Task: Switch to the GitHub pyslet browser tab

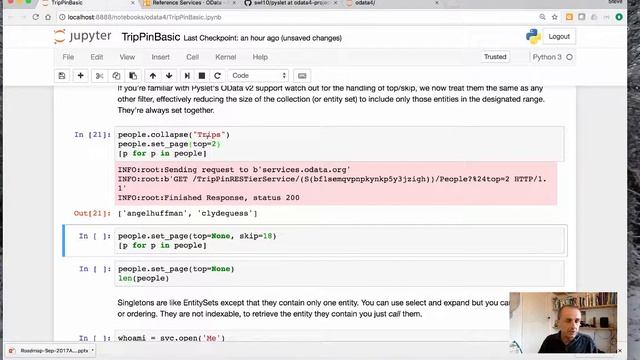Action: click(x=291, y=3)
